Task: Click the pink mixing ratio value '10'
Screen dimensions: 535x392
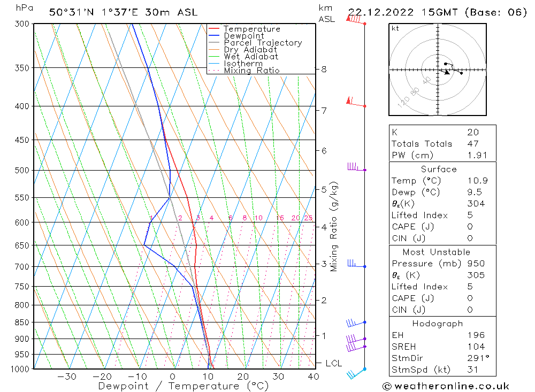Action: pos(258,218)
